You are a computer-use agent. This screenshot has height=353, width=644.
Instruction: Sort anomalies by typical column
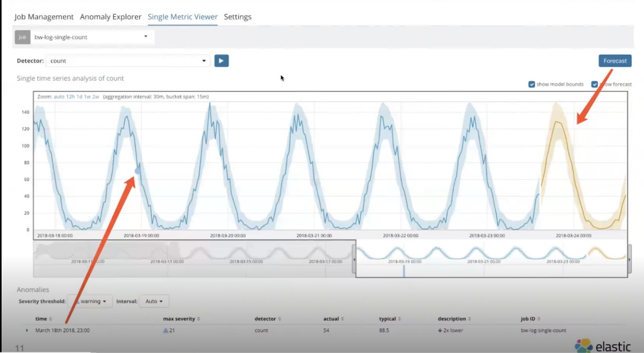(x=391, y=318)
